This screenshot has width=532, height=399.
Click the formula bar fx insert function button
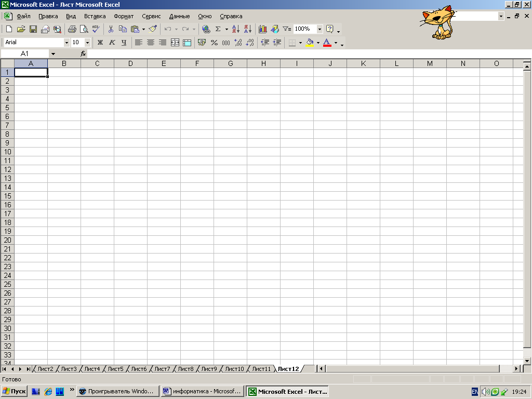click(x=83, y=54)
